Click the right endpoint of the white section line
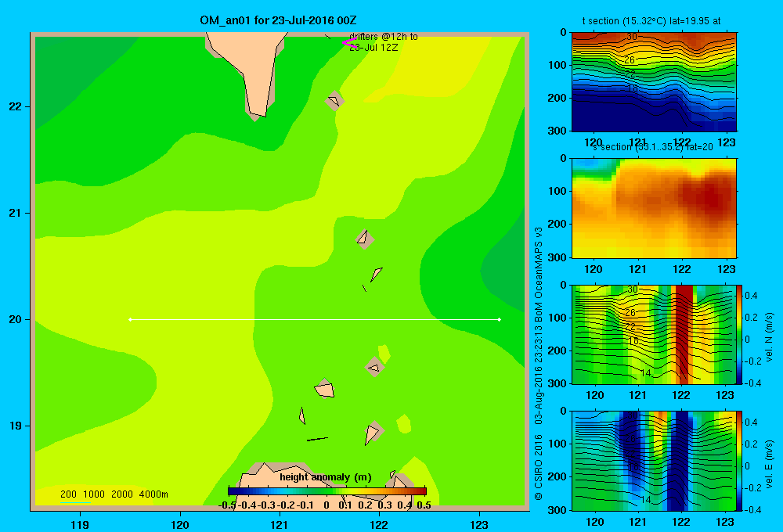 [500, 319]
